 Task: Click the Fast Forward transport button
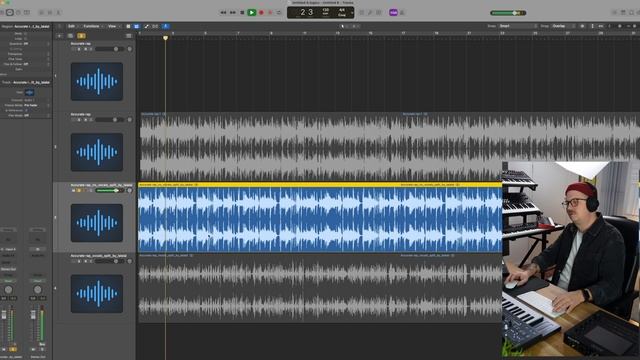[x=233, y=13]
